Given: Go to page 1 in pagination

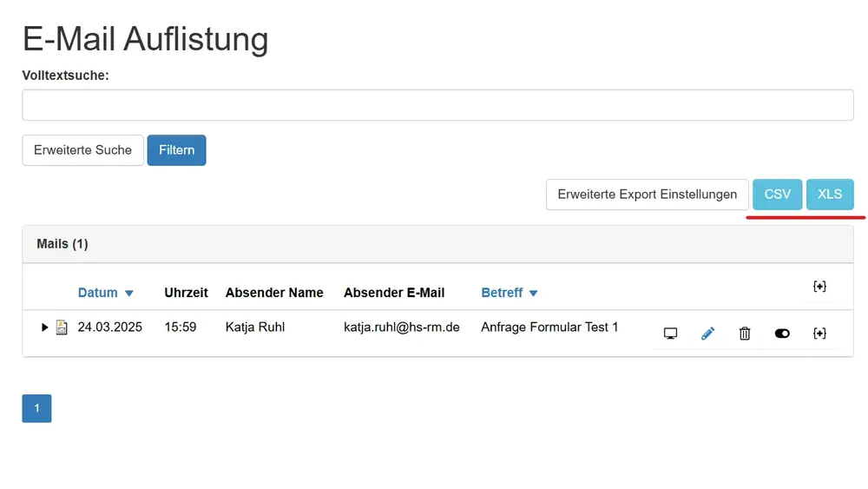Looking at the screenshot, I should 36,408.
